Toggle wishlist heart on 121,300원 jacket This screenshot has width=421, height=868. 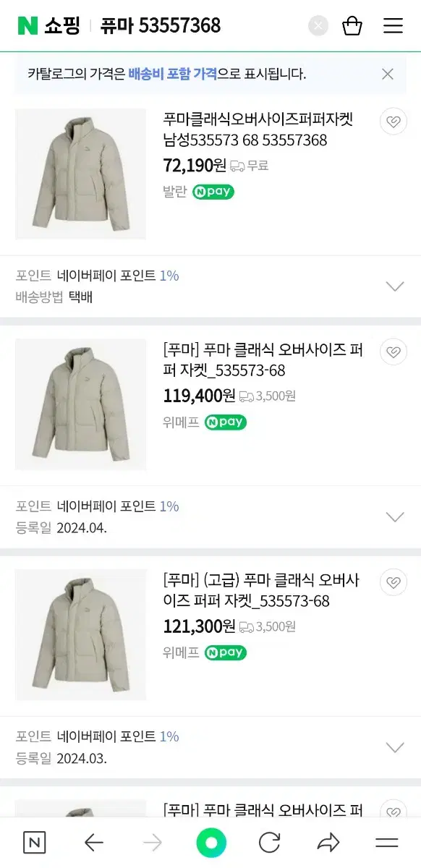[394, 582]
